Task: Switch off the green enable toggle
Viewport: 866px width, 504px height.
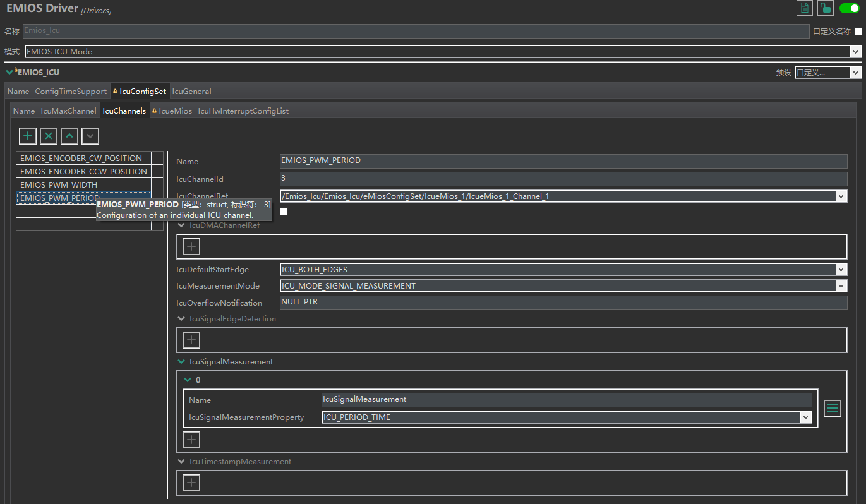Action: click(849, 8)
